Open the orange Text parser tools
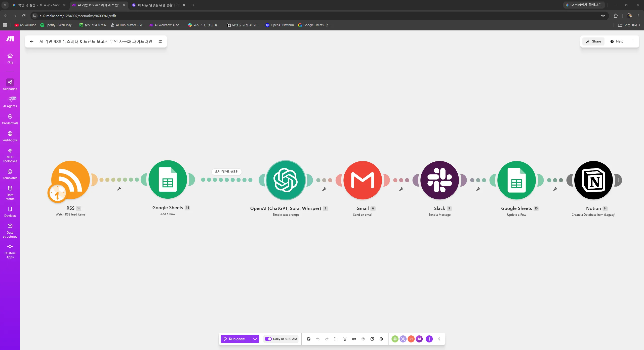The height and width of the screenshot is (350, 644). pyautogui.click(x=411, y=339)
